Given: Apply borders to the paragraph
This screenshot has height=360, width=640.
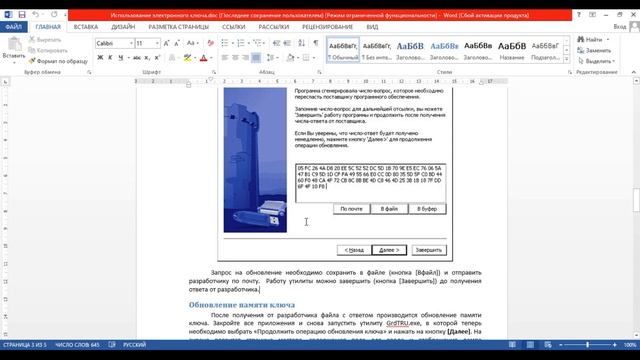Looking at the screenshot, I should [306, 58].
